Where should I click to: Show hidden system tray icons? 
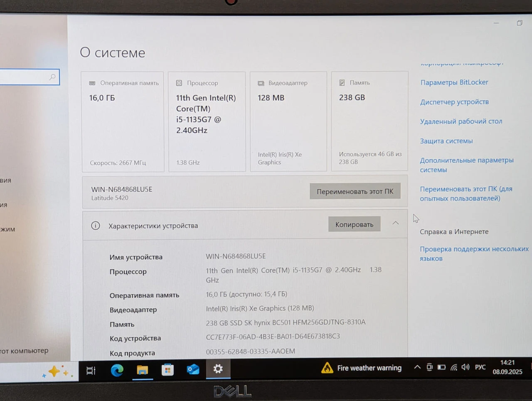pos(417,367)
